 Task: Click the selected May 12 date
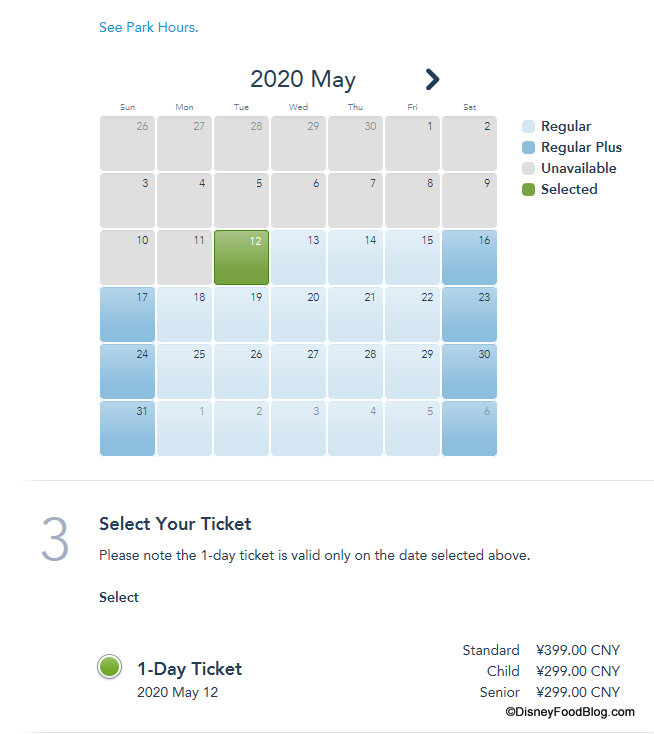(x=241, y=257)
